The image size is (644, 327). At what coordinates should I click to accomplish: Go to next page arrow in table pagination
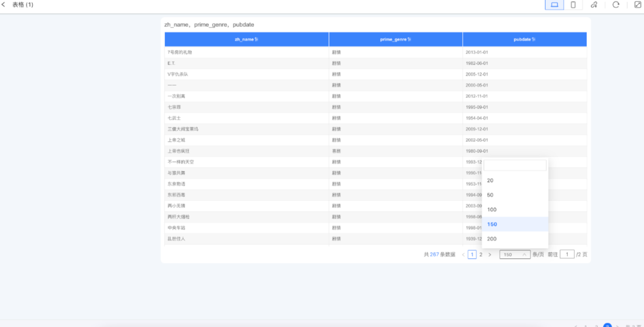[x=490, y=255]
